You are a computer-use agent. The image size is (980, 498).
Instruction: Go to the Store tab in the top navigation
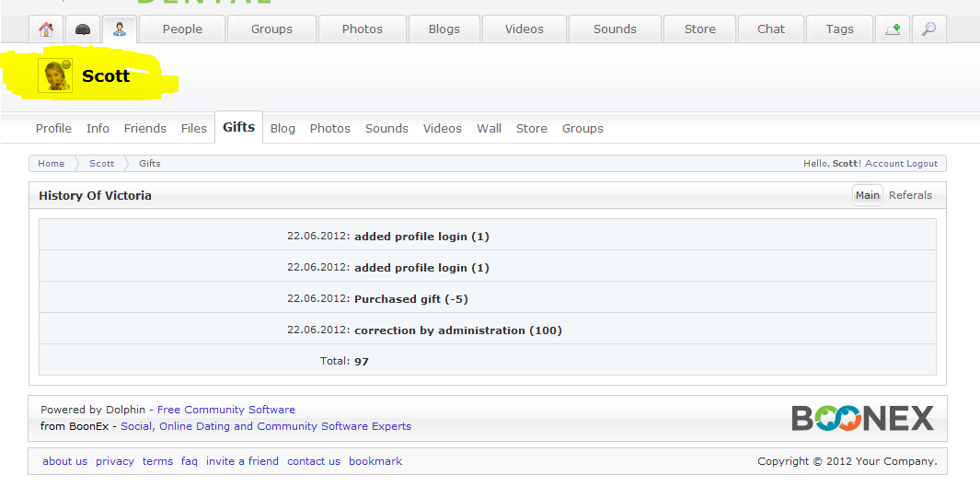pyautogui.click(x=699, y=29)
